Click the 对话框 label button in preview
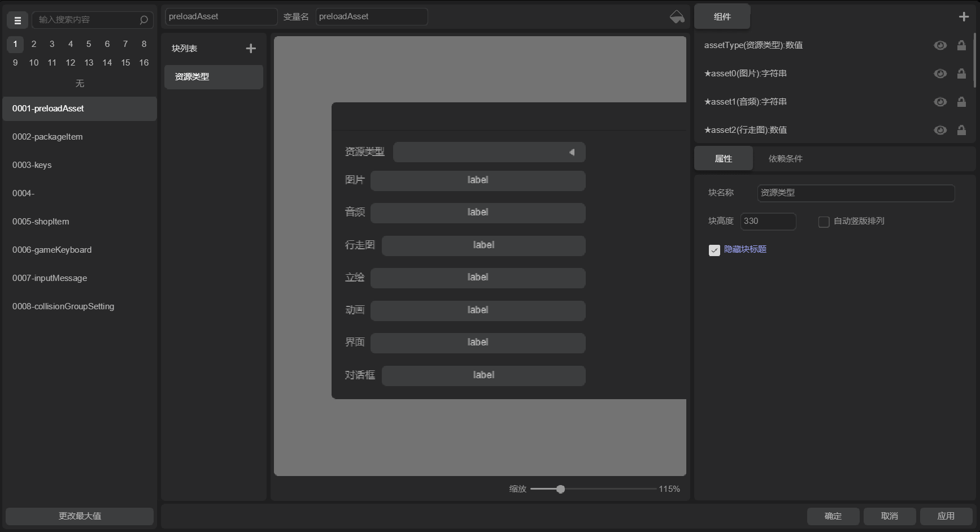Viewport: 980px width, 532px height. [x=484, y=375]
